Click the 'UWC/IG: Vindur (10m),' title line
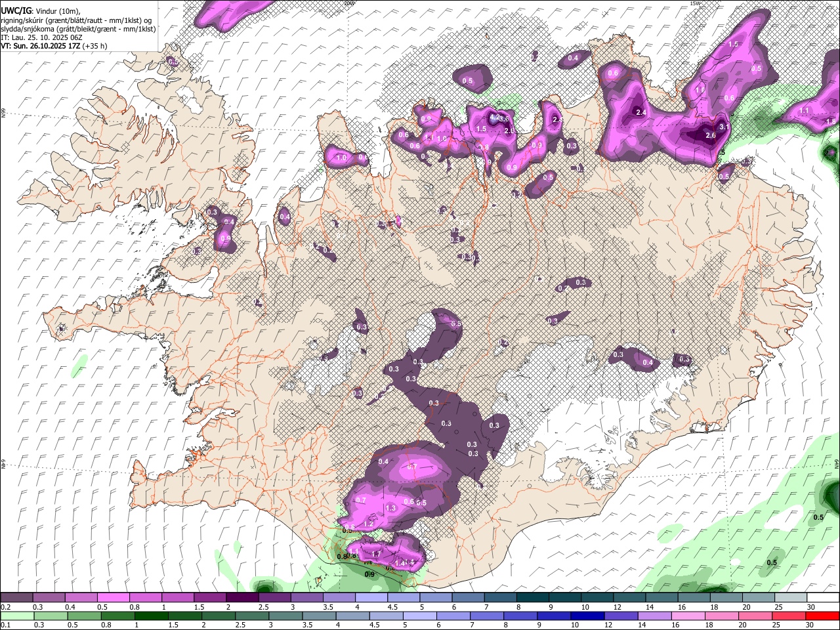 point(41,11)
